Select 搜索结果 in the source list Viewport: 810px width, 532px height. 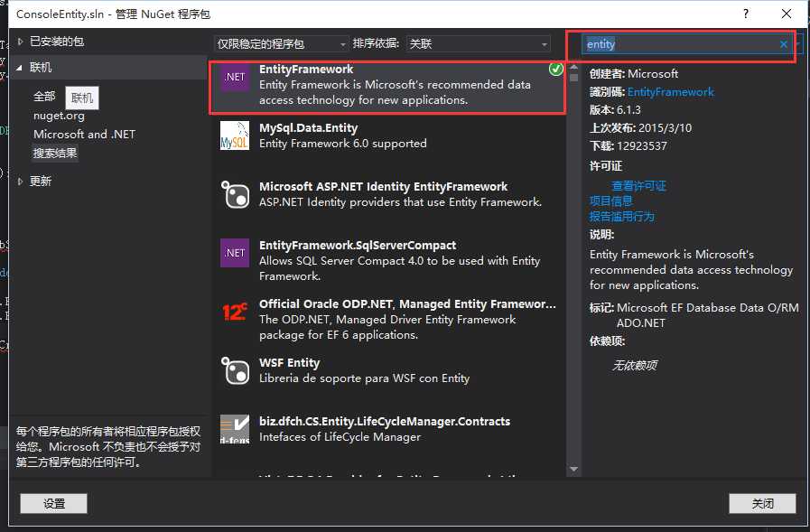[x=55, y=154]
